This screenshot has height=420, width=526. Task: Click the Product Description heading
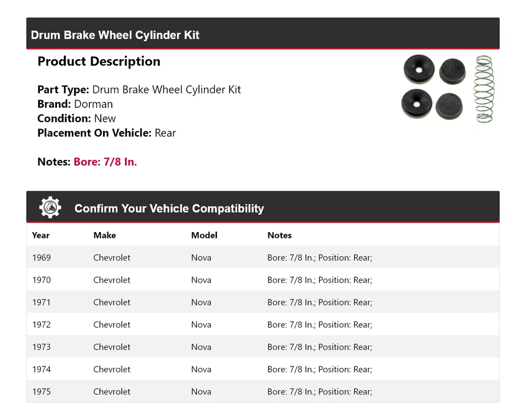pyautogui.click(x=99, y=61)
